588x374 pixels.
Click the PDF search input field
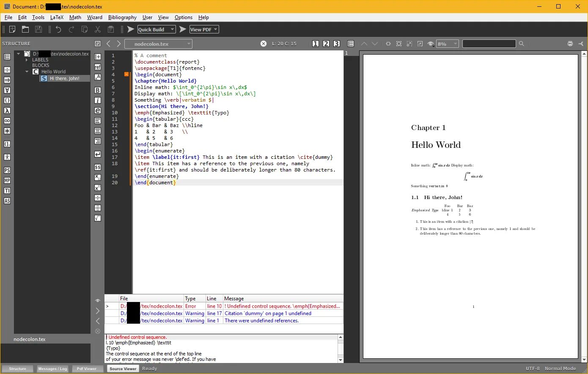[489, 44]
